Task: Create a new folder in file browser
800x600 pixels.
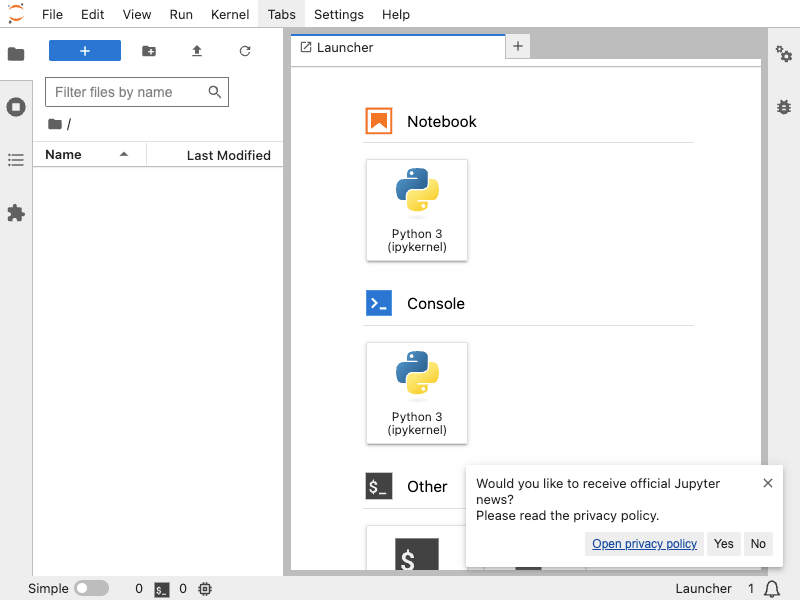Action: 149,51
